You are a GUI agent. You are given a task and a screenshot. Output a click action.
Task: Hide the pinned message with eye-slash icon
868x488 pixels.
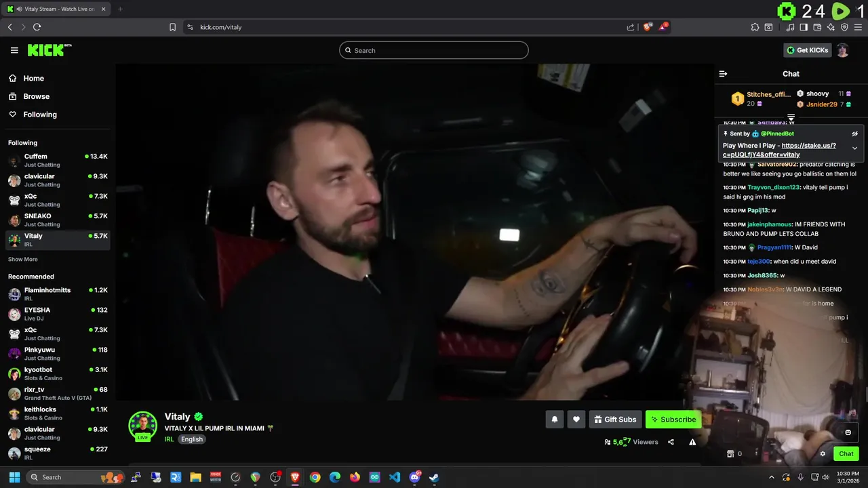pos(854,134)
